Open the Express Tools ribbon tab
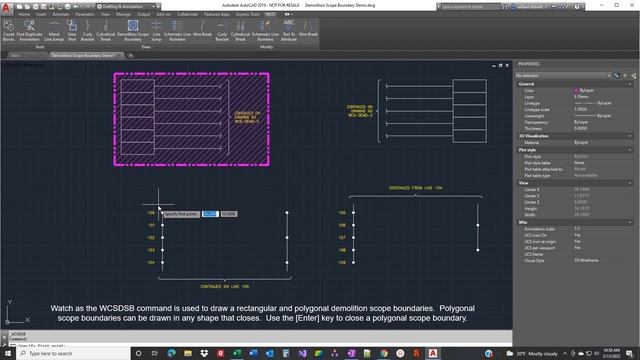This screenshot has height=360, width=640. (247, 14)
